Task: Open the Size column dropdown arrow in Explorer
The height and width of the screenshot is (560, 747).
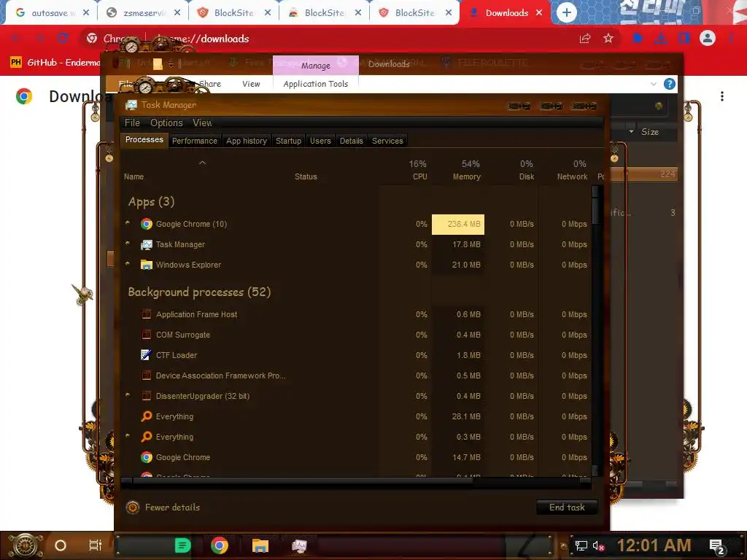Action: [x=631, y=131]
